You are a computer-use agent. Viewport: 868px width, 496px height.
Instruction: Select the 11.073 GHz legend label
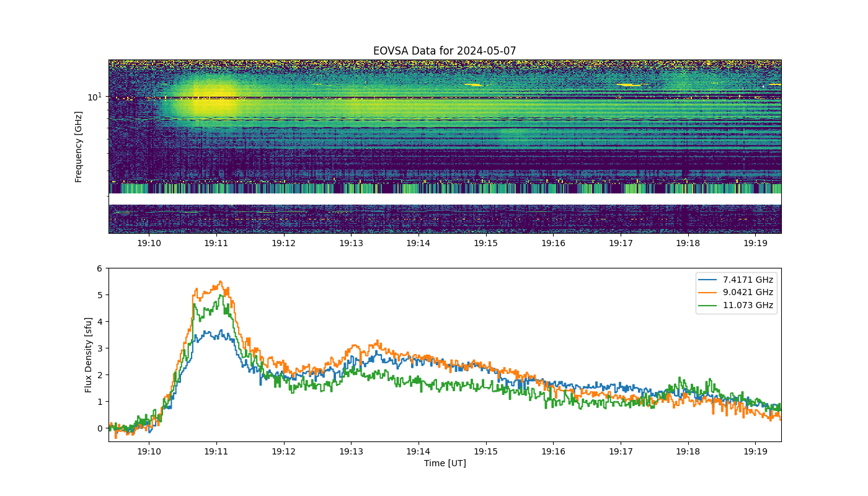pos(749,305)
